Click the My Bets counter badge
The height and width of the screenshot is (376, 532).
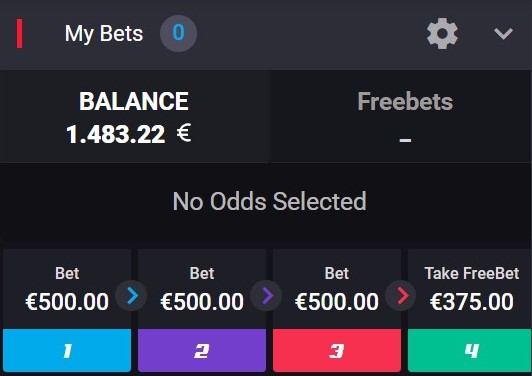(x=178, y=33)
